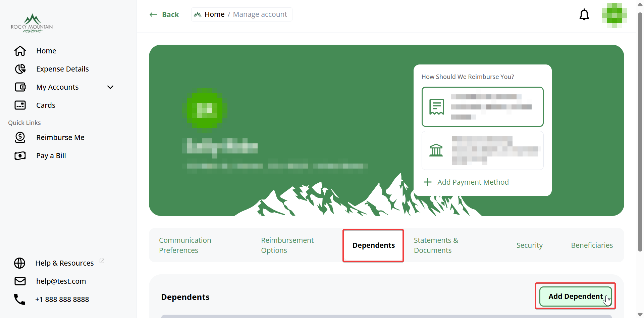Open notifications bell
This screenshot has width=644, height=318.
(584, 14)
